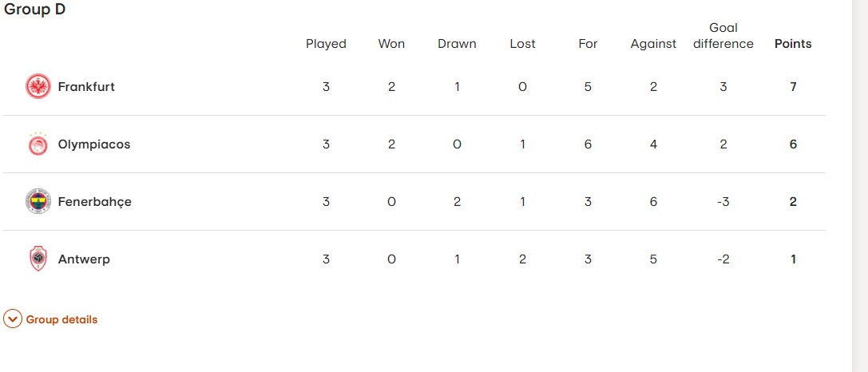Click the vertical scrollbar on right edge
The image size is (868, 372).
pos(860,186)
